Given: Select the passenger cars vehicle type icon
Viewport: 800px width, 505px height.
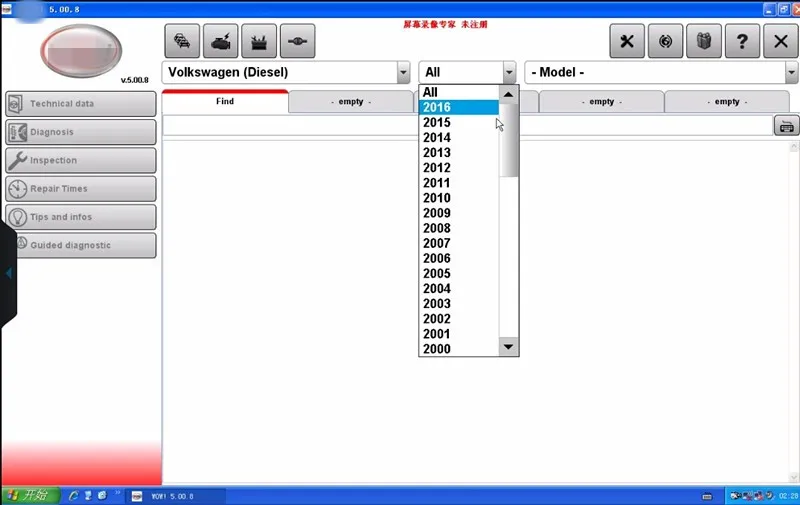Looking at the screenshot, I should [x=182, y=41].
